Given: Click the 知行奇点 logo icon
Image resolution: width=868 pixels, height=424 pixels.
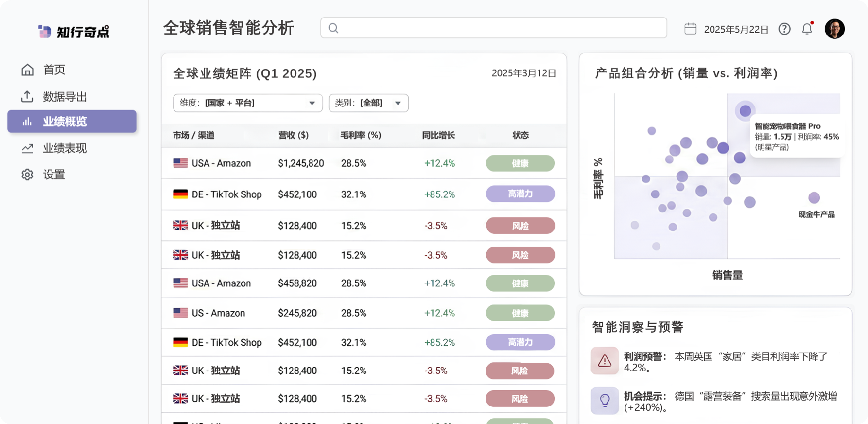Looking at the screenshot, I should pyautogui.click(x=45, y=32).
